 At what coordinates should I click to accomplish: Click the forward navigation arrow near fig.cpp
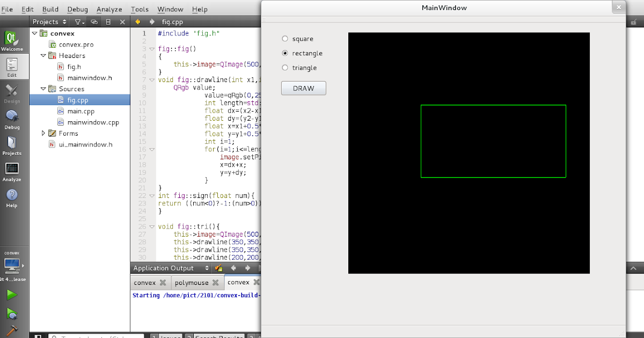click(x=152, y=22)
